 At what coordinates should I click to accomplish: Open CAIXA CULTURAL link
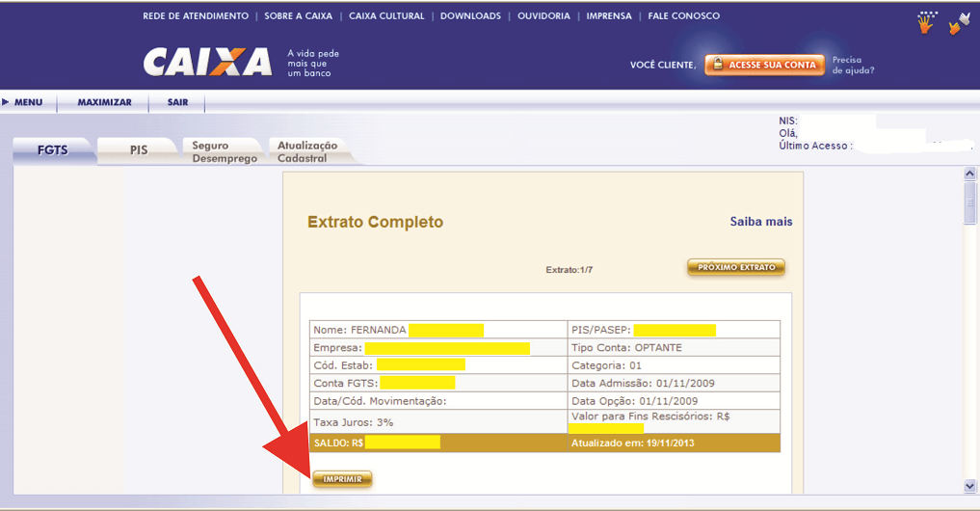click(386, 16)
